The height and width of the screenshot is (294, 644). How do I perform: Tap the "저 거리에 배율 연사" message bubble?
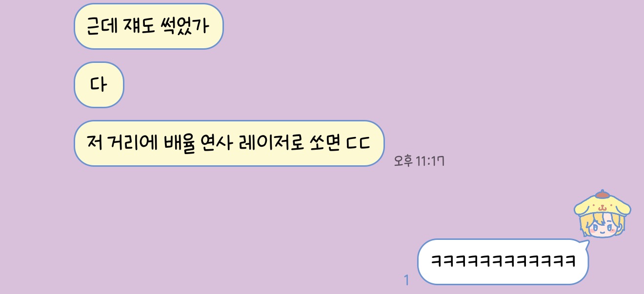229,143
